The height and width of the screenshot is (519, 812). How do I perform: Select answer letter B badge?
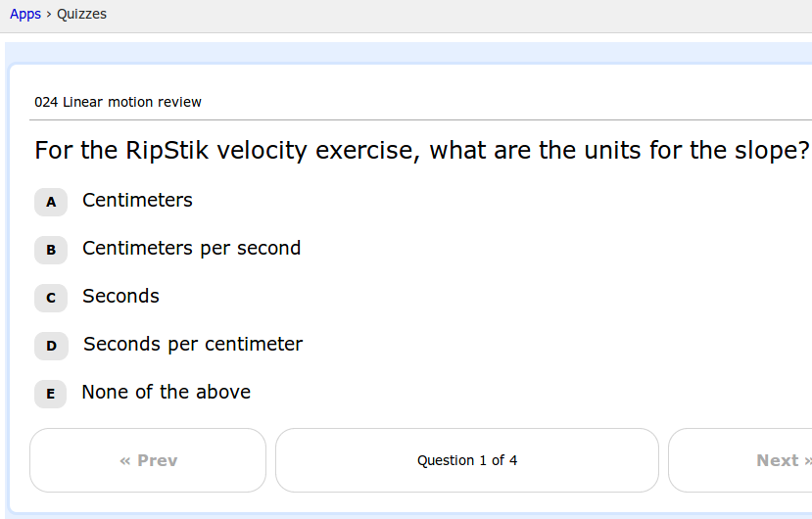[x=51, y=250]
